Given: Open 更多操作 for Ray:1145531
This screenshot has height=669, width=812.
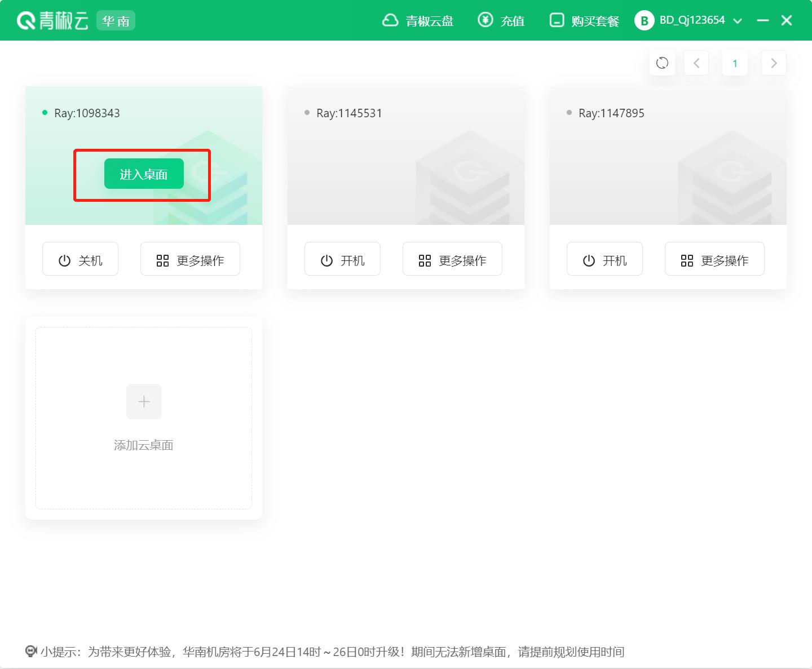Looking at the screenshot, I should (x=452, y=259).
